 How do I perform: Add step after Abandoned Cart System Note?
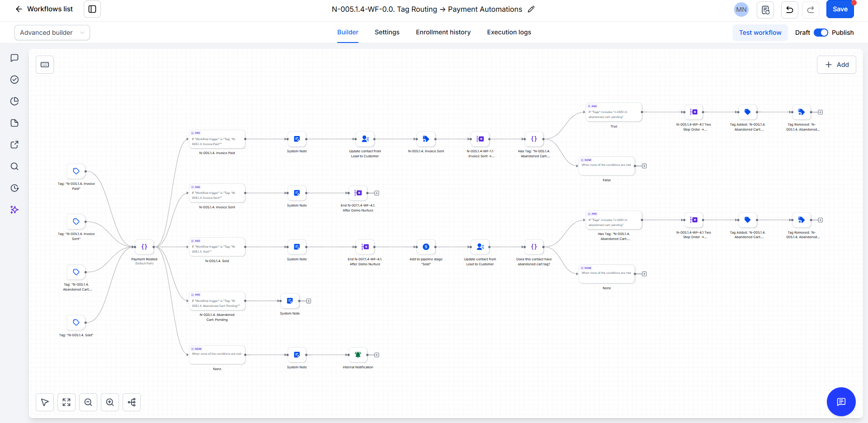click(308, 301)
